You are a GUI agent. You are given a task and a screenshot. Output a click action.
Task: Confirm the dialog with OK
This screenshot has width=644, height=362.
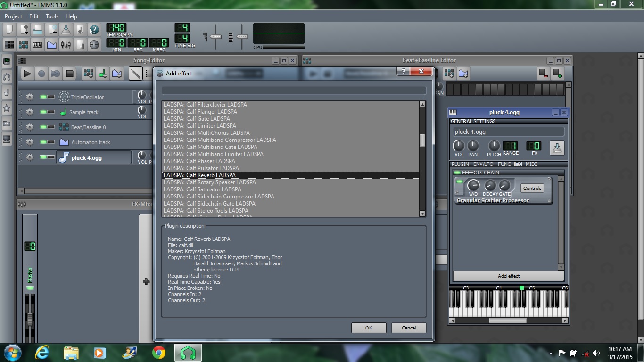click(369, 328)
